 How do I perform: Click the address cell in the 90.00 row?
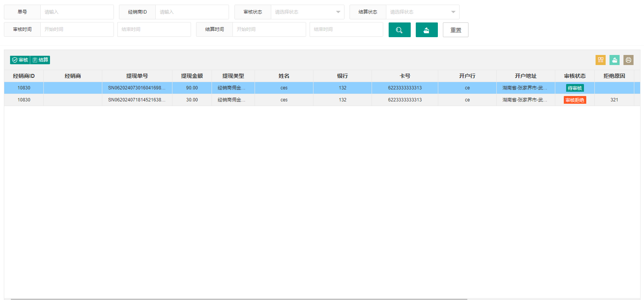coord(526,88)
